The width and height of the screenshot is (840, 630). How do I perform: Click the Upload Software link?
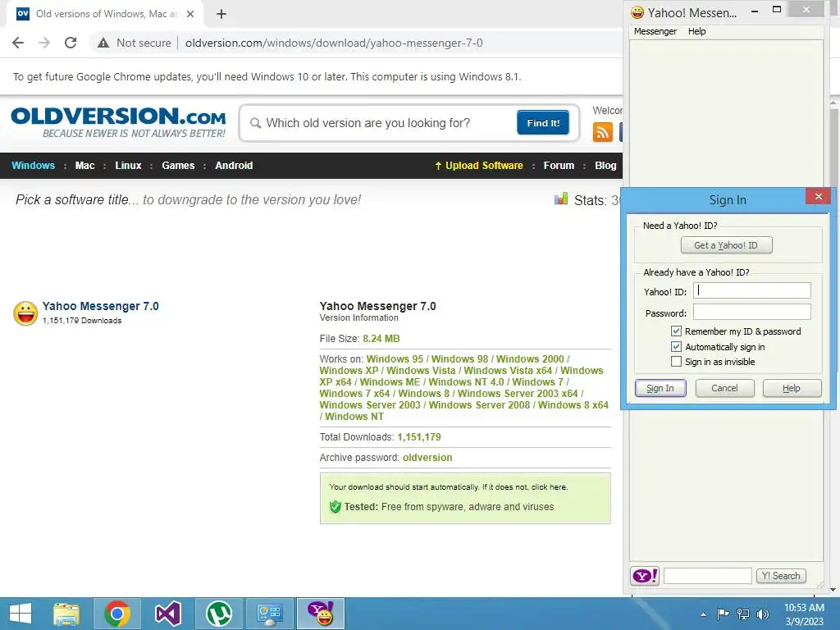pos(479,166)
